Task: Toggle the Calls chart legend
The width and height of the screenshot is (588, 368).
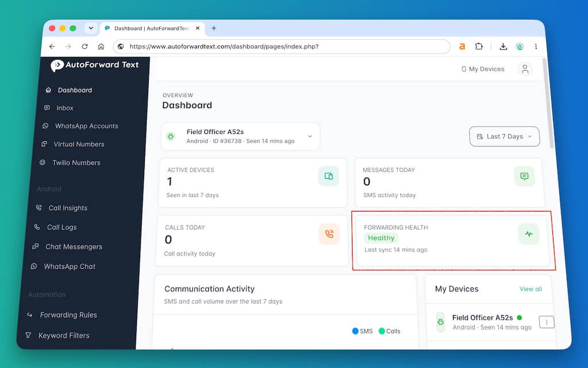Action: (389, 331)
